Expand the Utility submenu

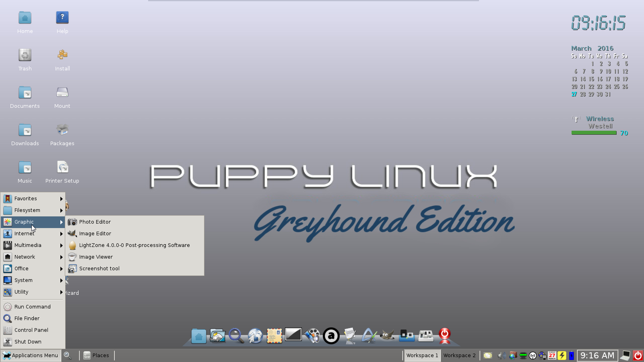point(33,292)
